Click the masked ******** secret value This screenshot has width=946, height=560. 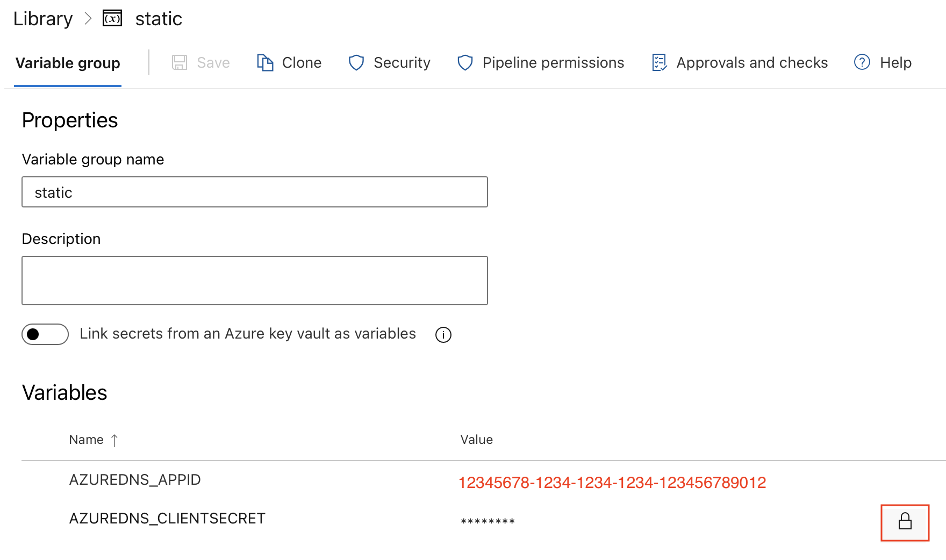(x=488, y=521)
